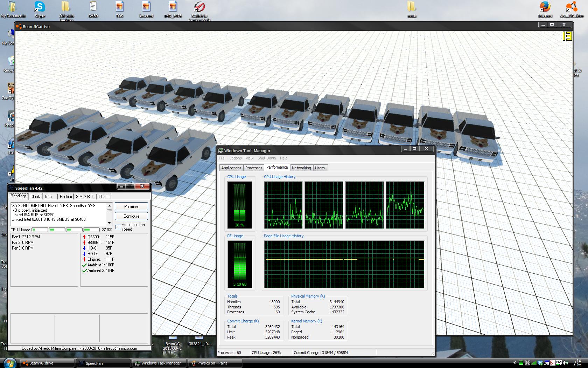The width and height of the screenshot is (588, 368).
Task: Open the Skype desktop shortcut
Action: pyautogui.click(x=40, y=9)
